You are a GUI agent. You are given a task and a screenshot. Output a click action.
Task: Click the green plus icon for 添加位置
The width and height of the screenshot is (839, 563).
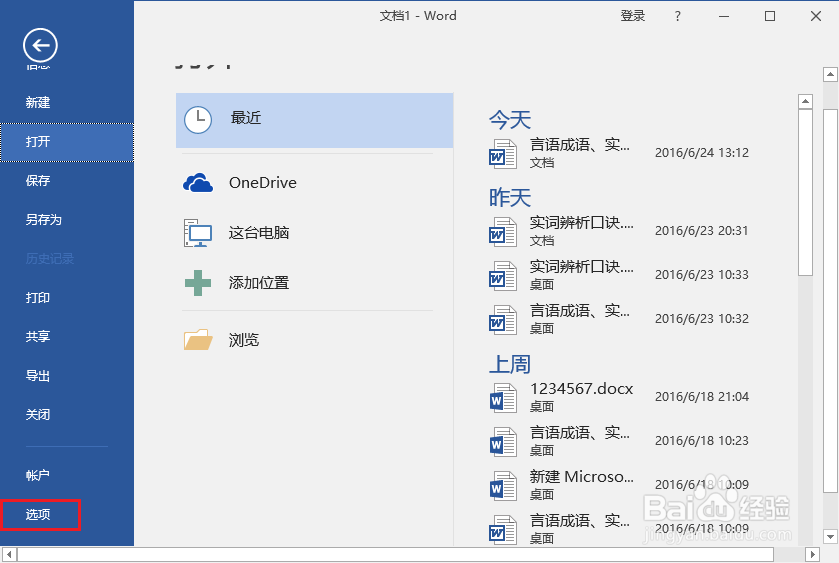tap(198, 283)
